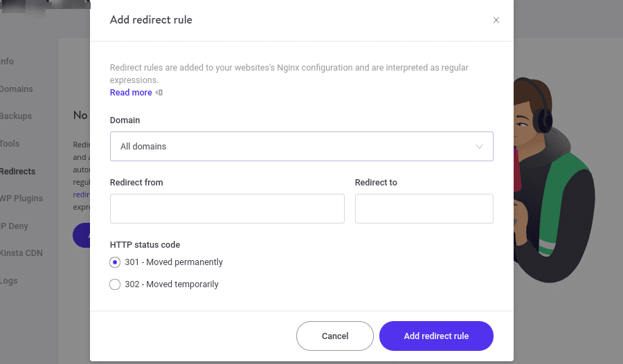Submit with the Add redirect rule button
Image resolution: width=623 pixels, height=364 pixels.
[x=436, y=336]
